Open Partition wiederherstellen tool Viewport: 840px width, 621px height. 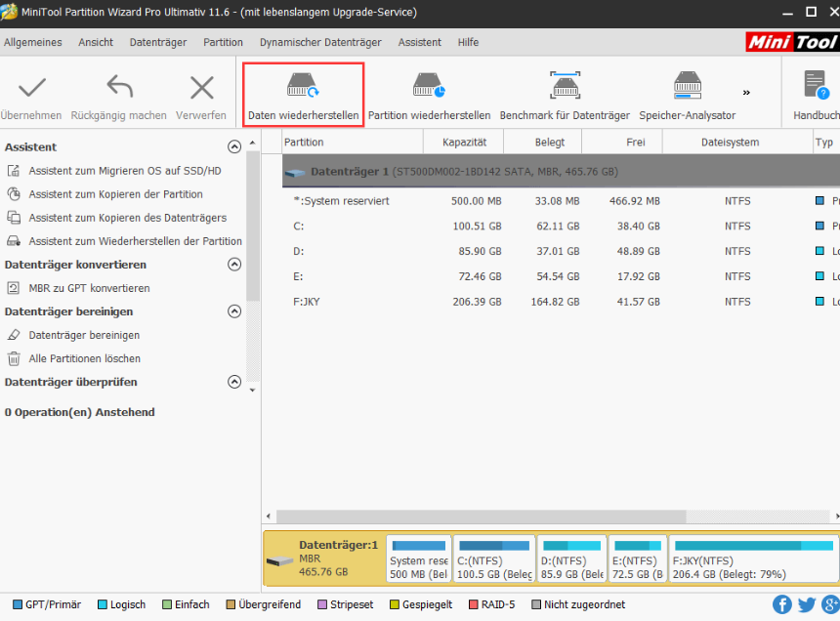click(x=429, y=95)
